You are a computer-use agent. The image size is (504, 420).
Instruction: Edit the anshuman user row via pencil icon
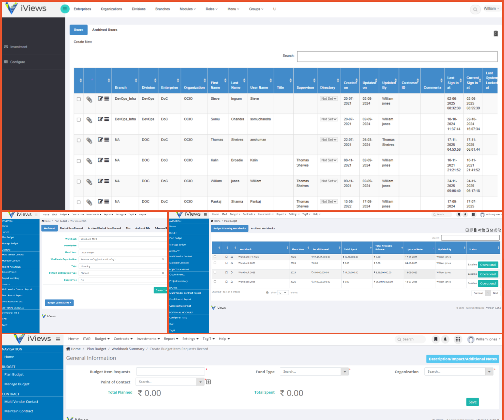click(100, 139)
